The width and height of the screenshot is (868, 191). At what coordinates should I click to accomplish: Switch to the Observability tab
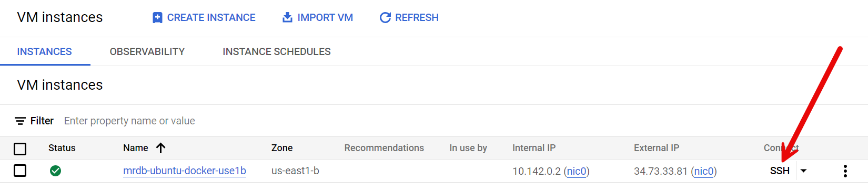point(147,51)
